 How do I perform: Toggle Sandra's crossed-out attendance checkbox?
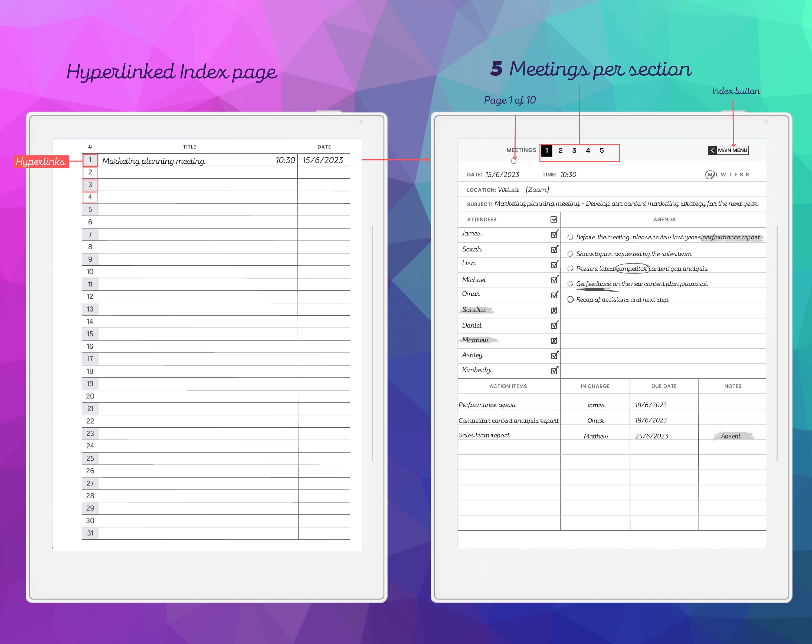coord(554,310)
